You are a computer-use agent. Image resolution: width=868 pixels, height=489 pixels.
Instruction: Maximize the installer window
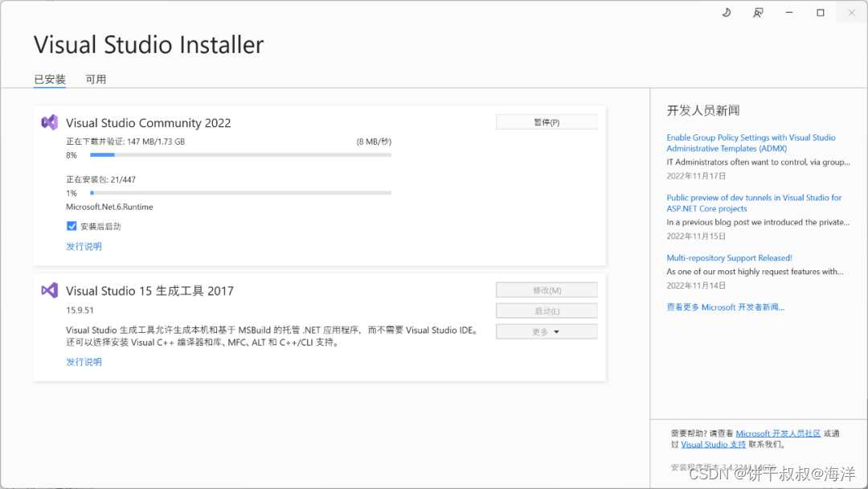pos(821,13)
